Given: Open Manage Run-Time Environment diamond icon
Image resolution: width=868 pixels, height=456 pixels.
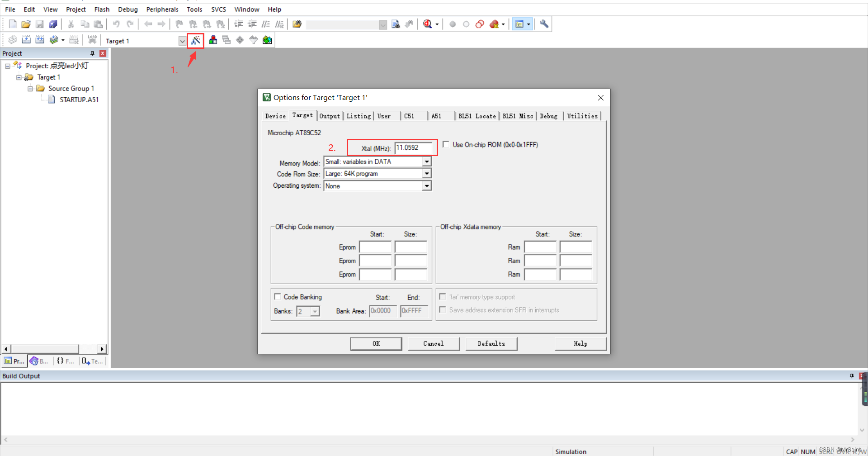Looking at the screenshot, I should (240, 40).
